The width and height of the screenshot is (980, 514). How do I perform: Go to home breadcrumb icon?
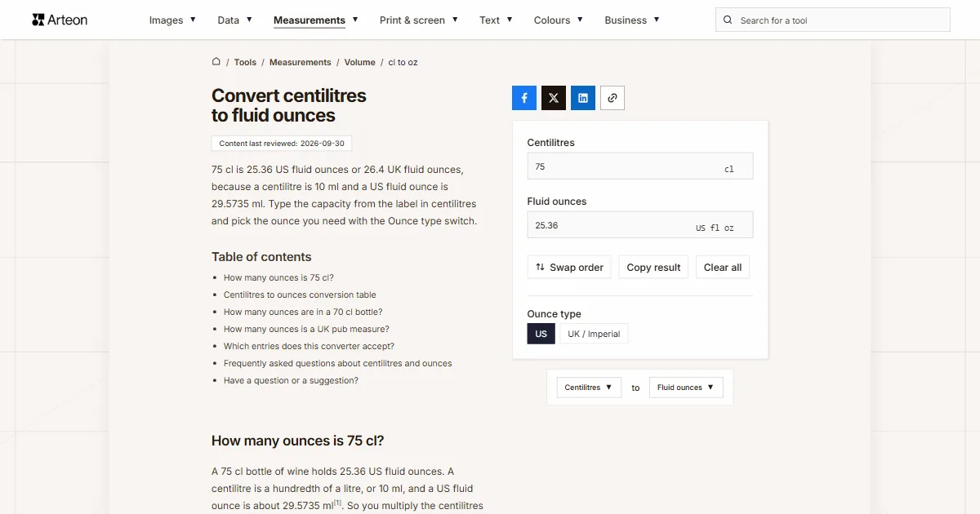pyautogui.click(x=216, y=61)
